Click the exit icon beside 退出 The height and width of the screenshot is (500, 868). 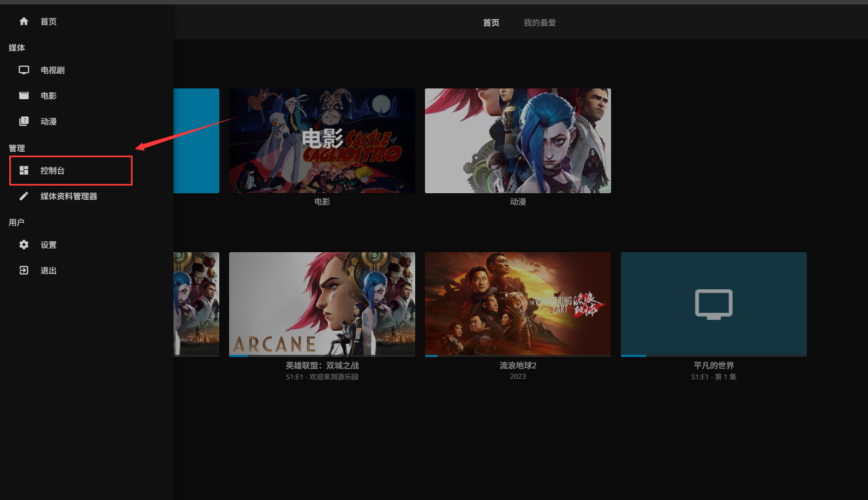coord(23,270)
